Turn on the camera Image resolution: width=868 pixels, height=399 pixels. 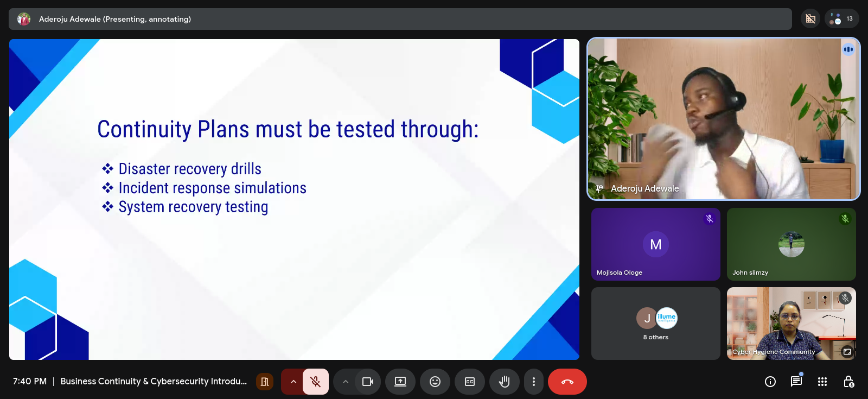(368, 382)
